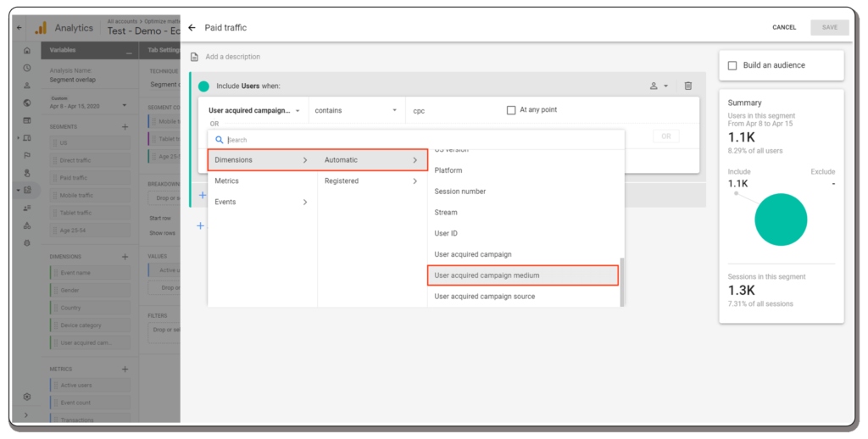Click the back arrow beside Analytics logo
The height and width of the screenshot is (439, 868).
pos(19,28)
